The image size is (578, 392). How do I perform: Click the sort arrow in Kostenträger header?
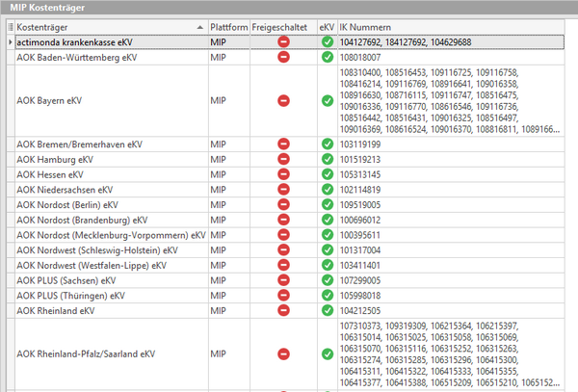click(x=199, y=27)
